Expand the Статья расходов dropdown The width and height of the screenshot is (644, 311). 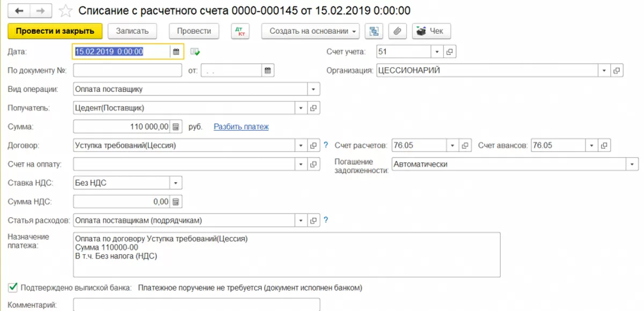[302, 220]
